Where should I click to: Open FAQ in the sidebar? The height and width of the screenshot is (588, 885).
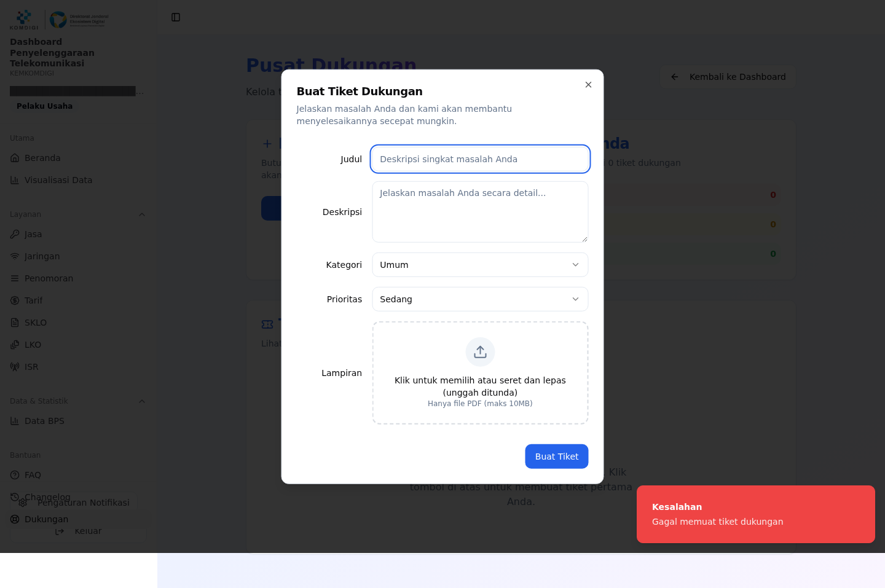pyautogui.click(x=78, y=475)
